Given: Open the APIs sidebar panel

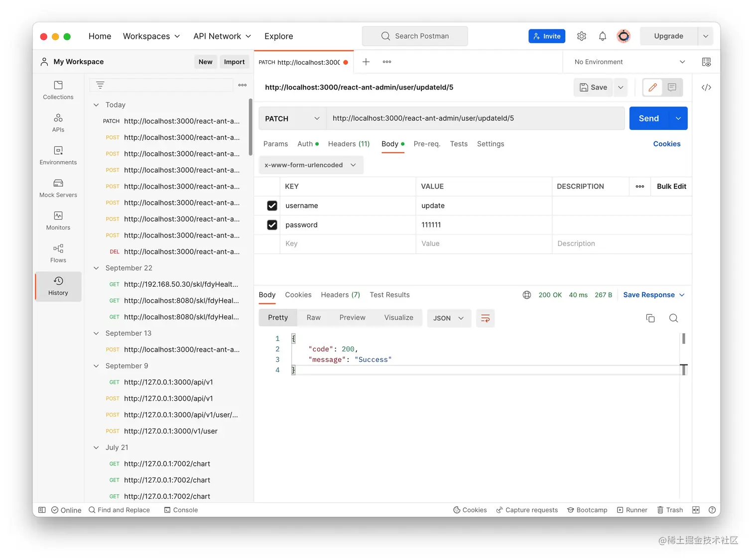Looking at the screenshot, I should pos(58,123).
